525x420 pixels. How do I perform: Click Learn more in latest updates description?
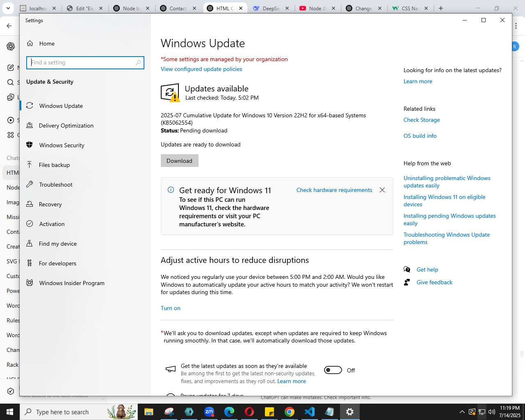[292, 381]
